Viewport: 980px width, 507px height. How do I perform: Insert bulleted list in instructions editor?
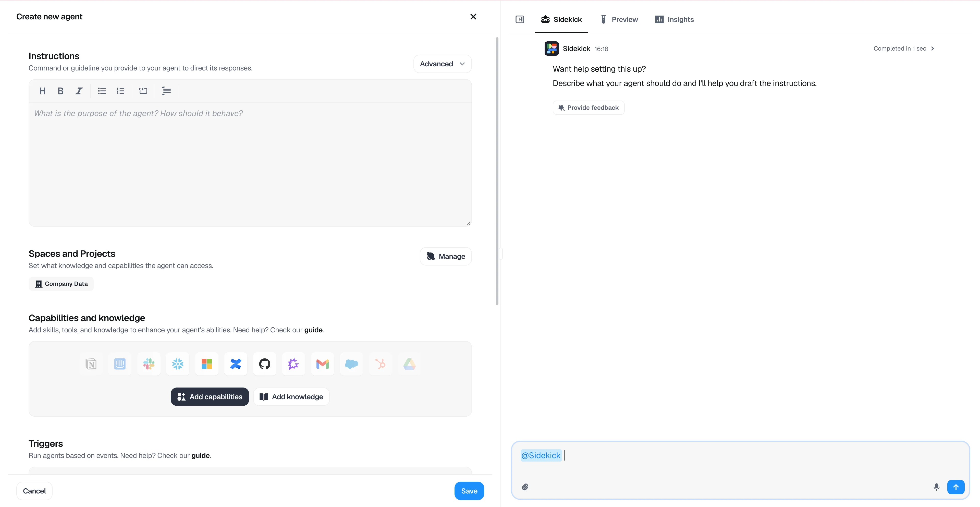click(x=102, y=91)
